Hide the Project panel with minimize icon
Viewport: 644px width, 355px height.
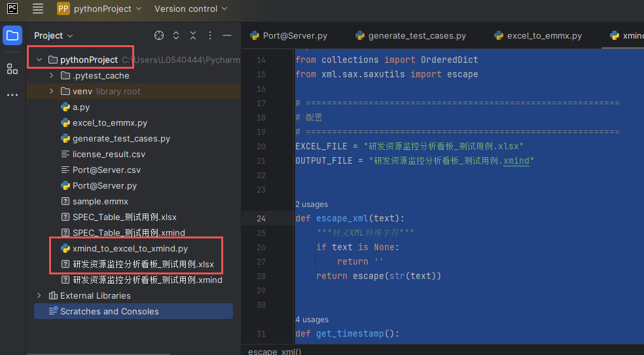coord(226,36)
